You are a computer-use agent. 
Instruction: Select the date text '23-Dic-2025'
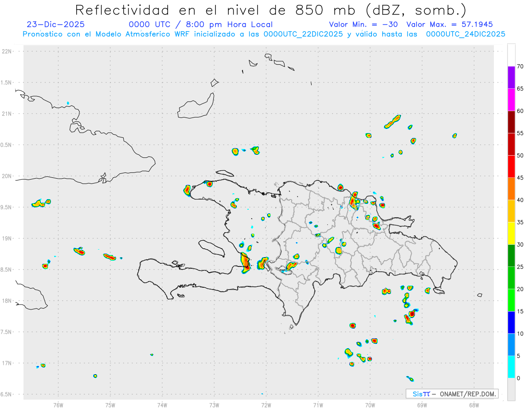55,24
